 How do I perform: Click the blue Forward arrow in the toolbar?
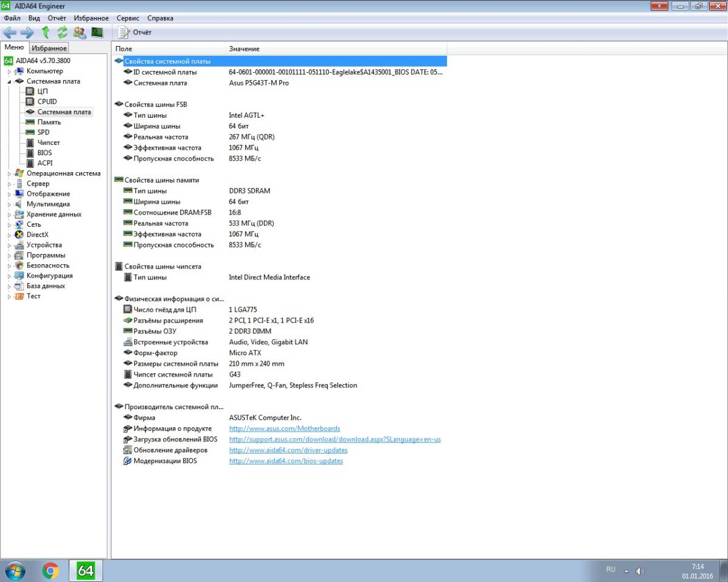point(27,32)
